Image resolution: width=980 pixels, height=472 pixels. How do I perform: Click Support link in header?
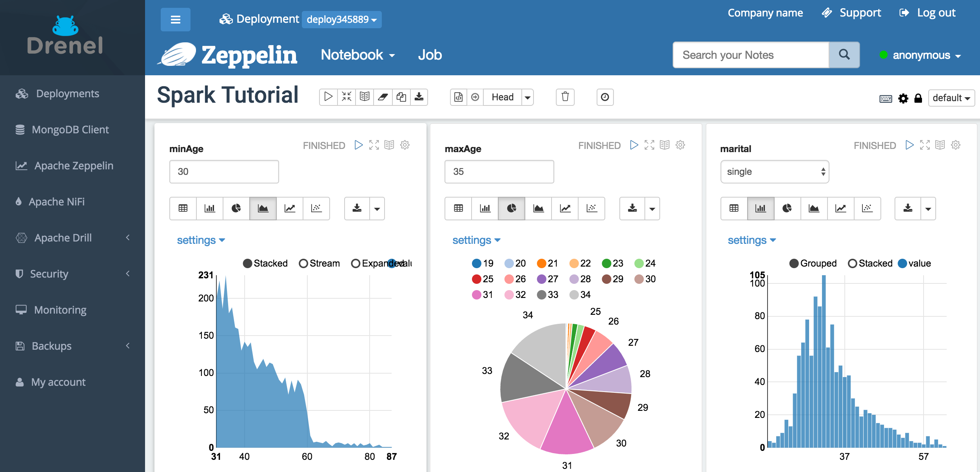(x=851, y=13)
